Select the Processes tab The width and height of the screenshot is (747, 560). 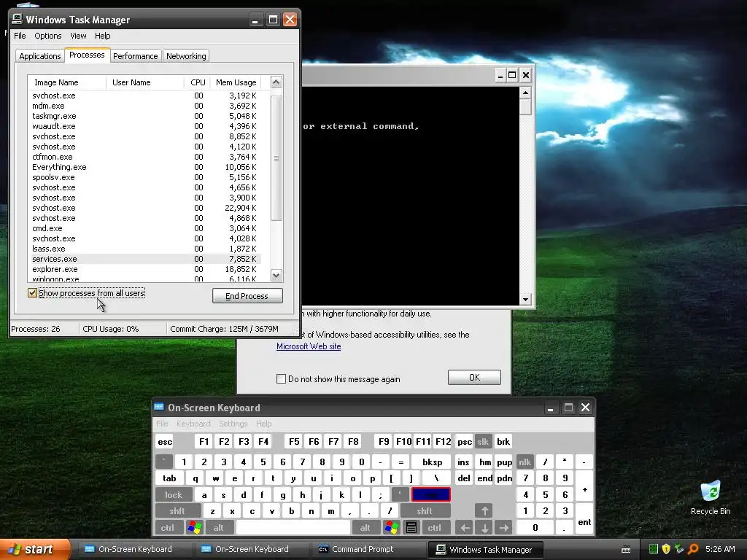pyautogui.click(x=88, y=55)
